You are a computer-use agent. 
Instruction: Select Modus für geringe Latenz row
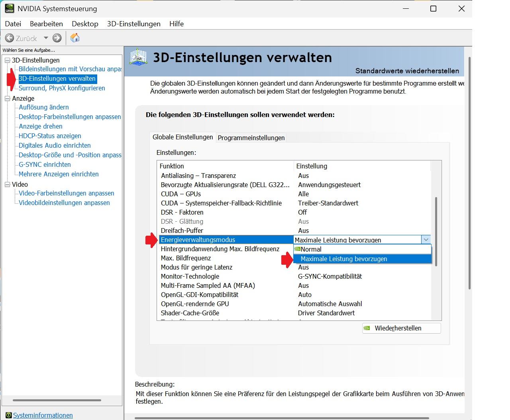point(294,267)
